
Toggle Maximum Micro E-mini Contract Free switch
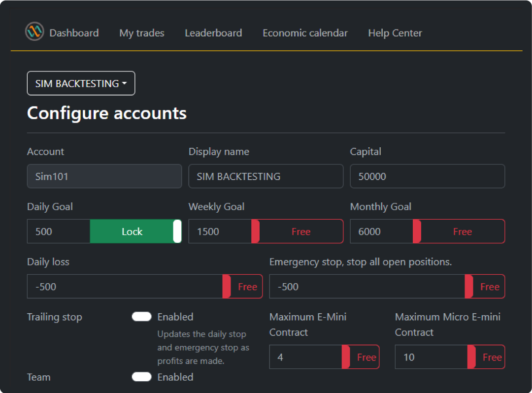coord(486,357)
